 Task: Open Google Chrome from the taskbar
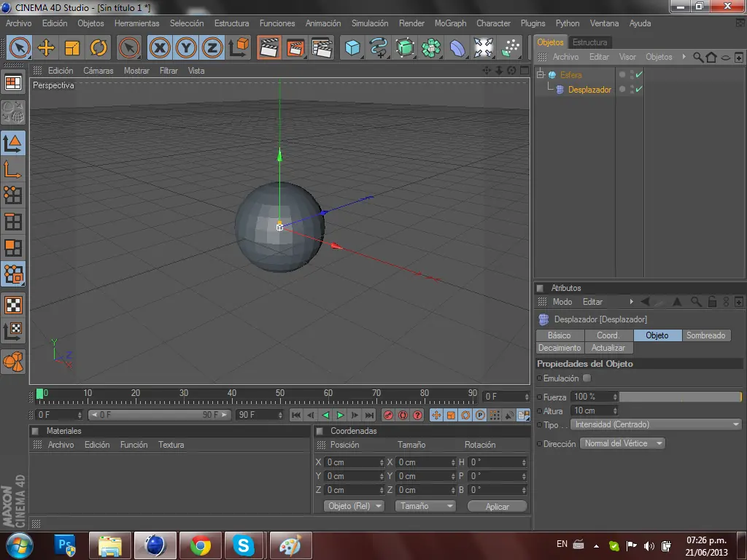(x=201, y=545)
